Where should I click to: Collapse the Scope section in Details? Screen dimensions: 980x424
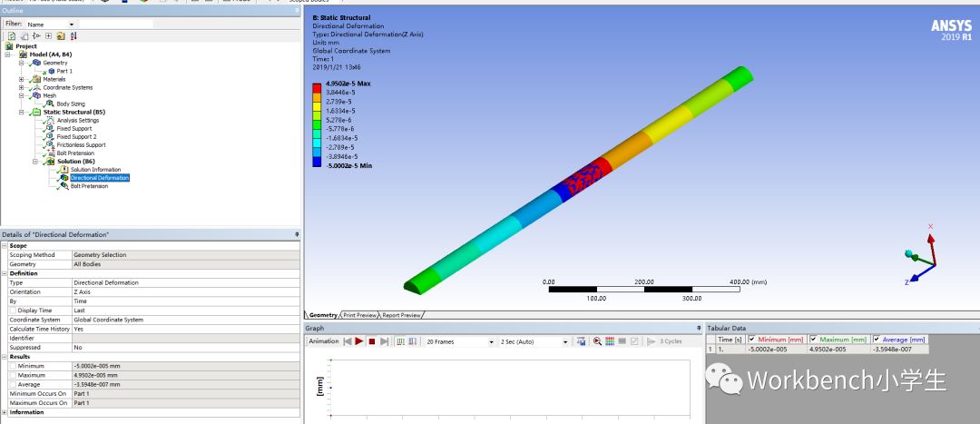[5, 246]
